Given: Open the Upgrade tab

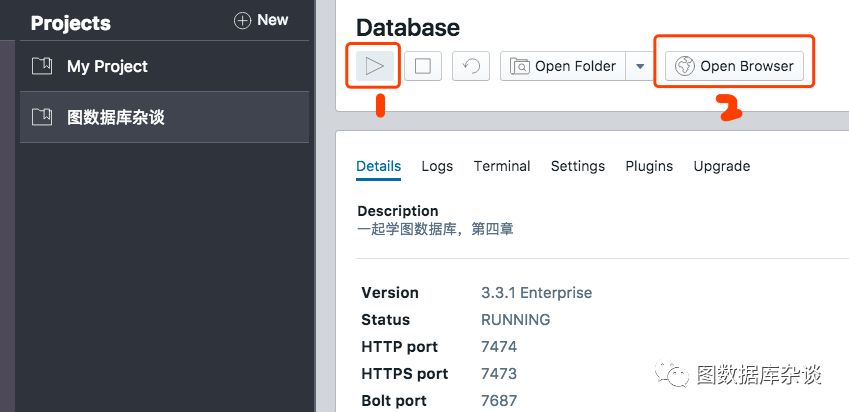Looking at the screenshot, I should click(722, 166).
